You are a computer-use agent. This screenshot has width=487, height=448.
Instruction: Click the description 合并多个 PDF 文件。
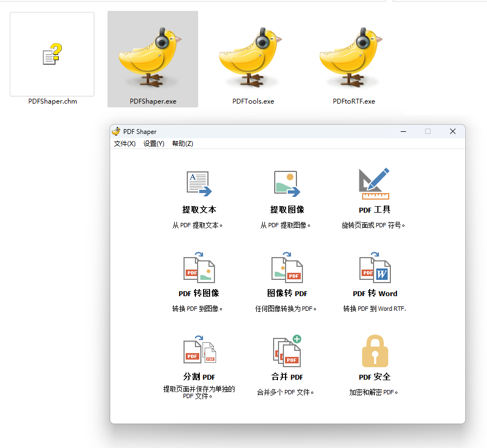click(286, 392)
